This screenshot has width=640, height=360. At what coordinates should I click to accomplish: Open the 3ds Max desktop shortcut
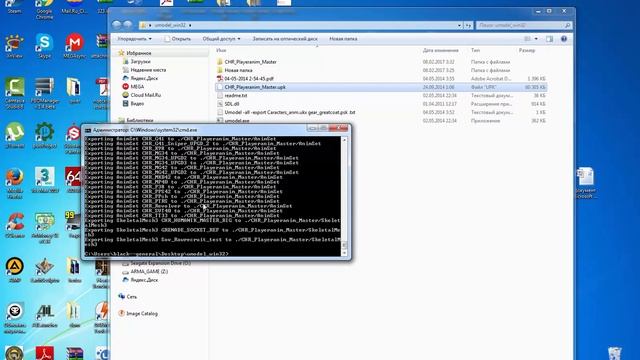click(44, 180)
